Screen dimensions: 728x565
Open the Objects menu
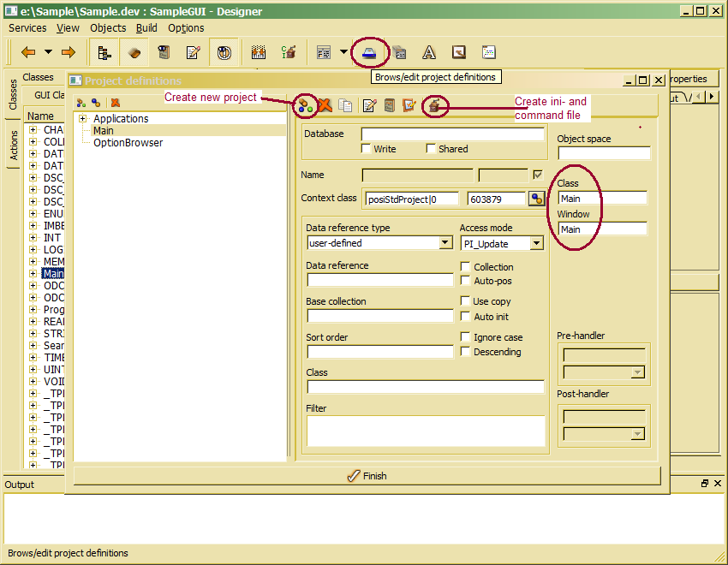[108, 28]
